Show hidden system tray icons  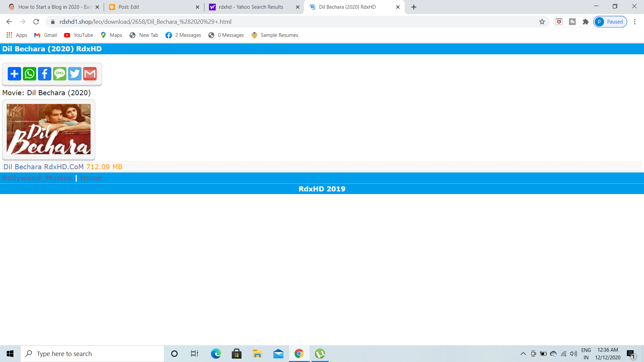[x=523, y=354]
